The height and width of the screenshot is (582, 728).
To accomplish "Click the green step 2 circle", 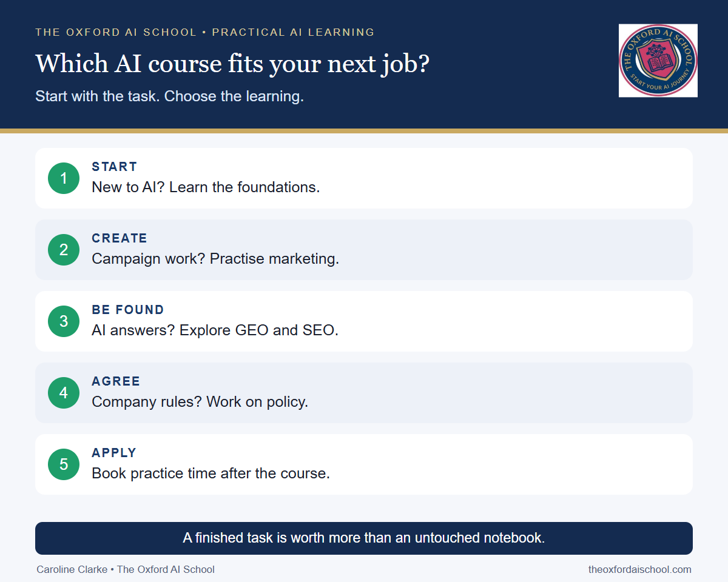I will click(64, 250).
